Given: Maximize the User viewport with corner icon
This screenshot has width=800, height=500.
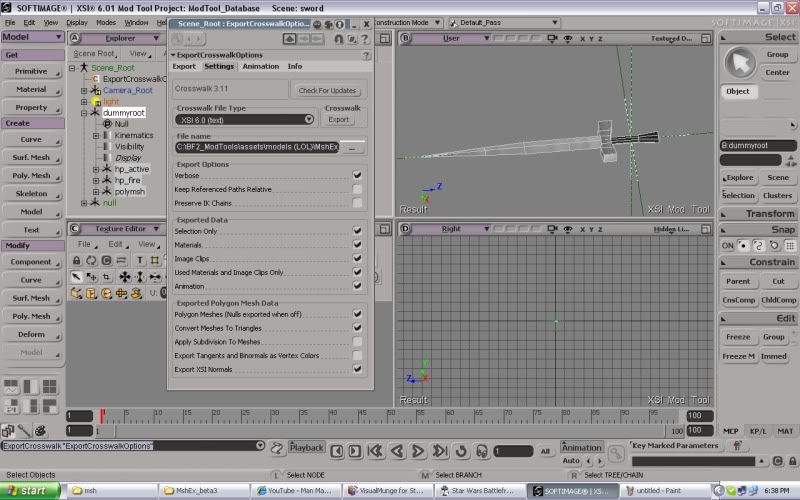Looking at the screenshot, I should coord(706,38).
